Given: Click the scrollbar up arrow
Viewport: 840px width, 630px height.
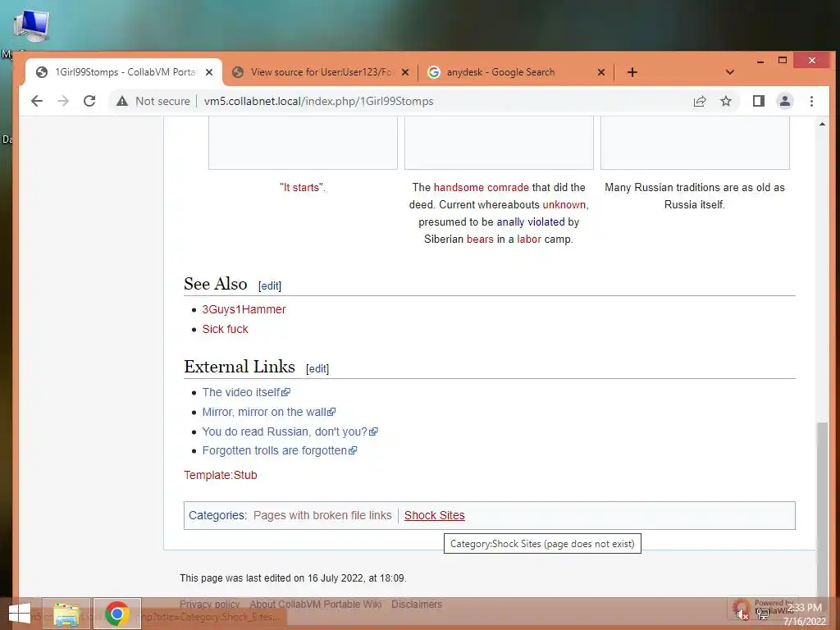Looking at the screenshot, I should (822, 124).
